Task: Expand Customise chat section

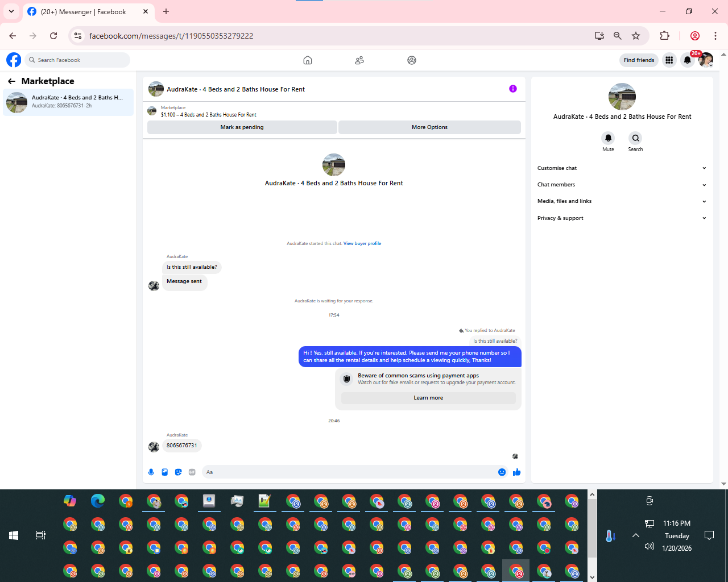Action: tap(622, 168)
